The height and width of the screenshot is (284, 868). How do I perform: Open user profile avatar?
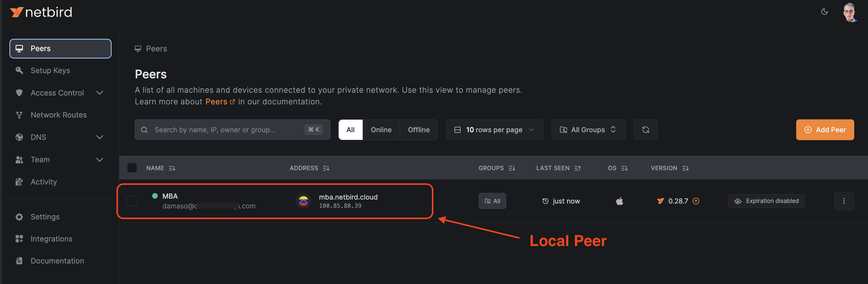click(850, 13)
